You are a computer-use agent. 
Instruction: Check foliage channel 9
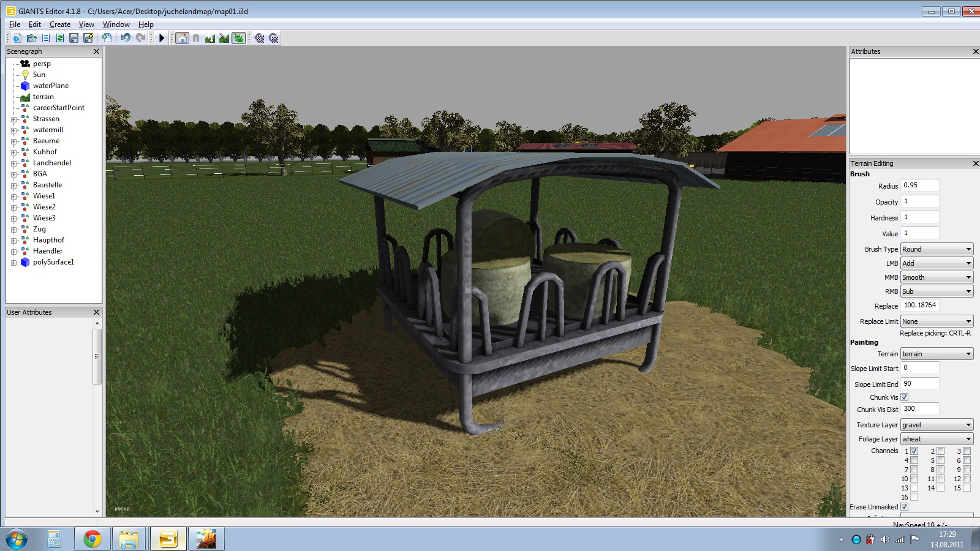(x=967, y=470)
